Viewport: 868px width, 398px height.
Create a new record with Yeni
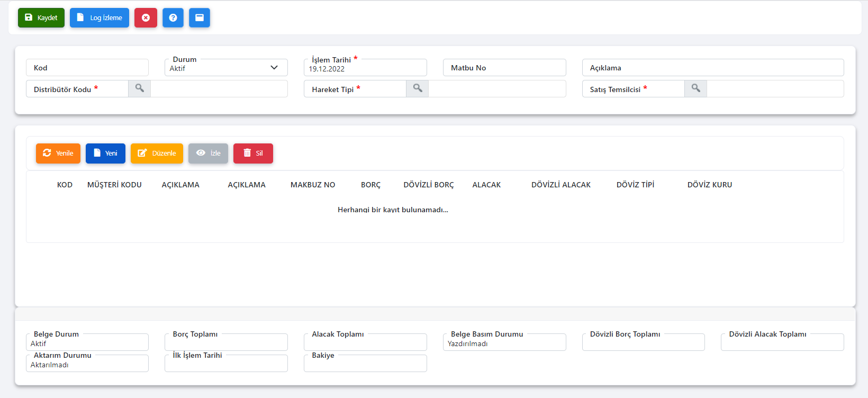pyautogui.click(x=105, y=153)
